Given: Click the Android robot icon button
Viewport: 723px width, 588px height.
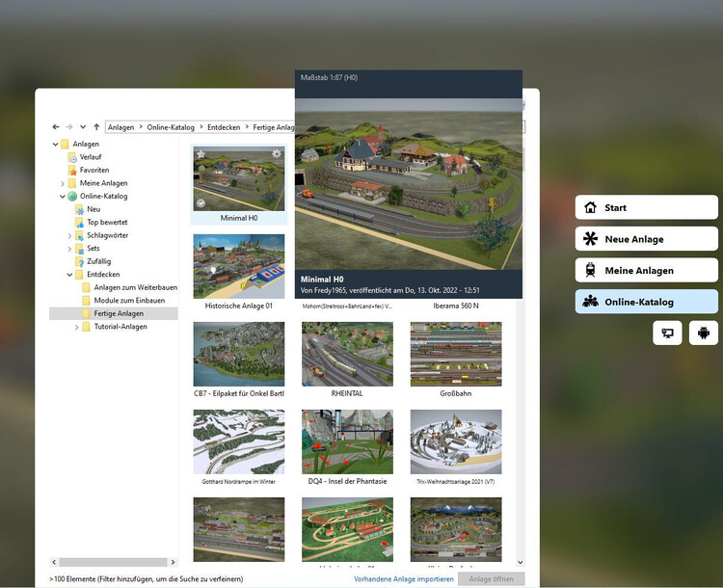Looking at the screenshot, I should 703,333.
